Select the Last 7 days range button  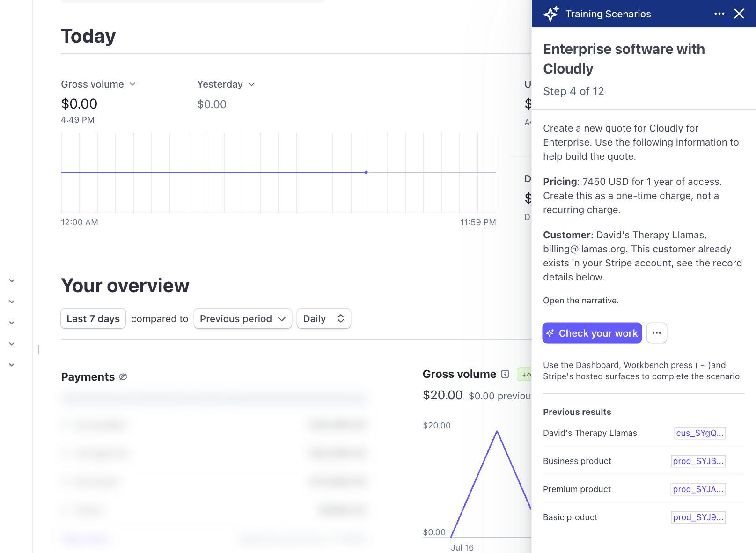(93, 318)
